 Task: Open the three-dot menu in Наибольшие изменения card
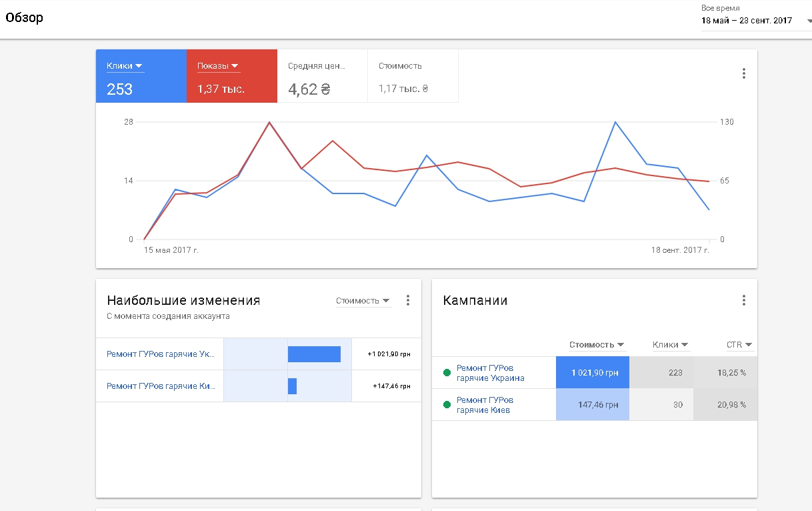click(408, 301)
